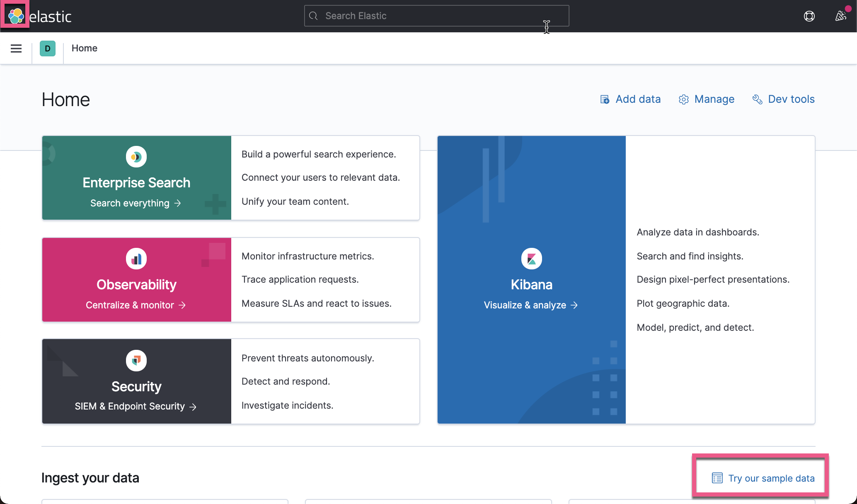Screen dimensions: 857x504
Task: Click Try our sample data
Action: (772, 478)
